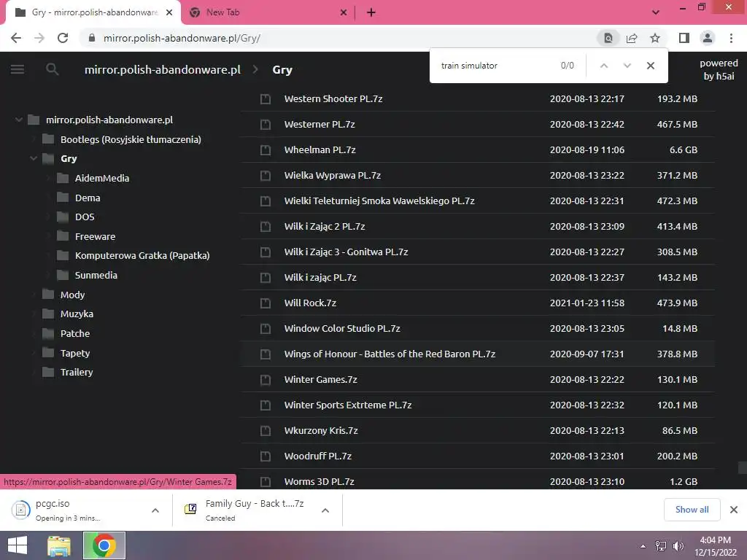Viewport: 747px width, 560px height.
Task: Collapse the mirror.polish-abandonware.pl tree root
Action: (x=18, y=120)
